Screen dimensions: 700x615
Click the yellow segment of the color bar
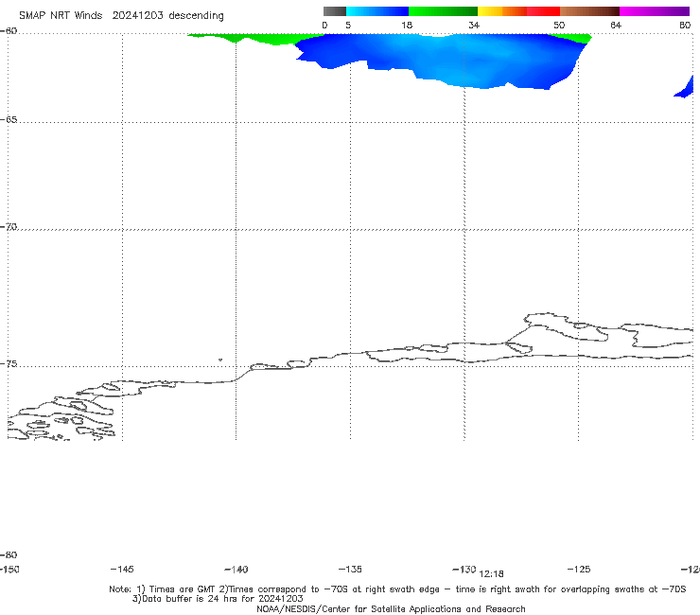[490, 11]
